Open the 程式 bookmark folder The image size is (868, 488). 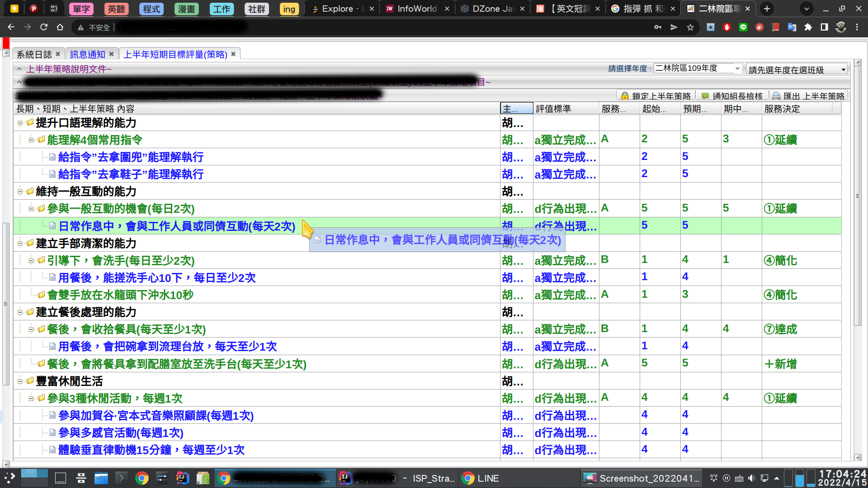click(151, 9)
